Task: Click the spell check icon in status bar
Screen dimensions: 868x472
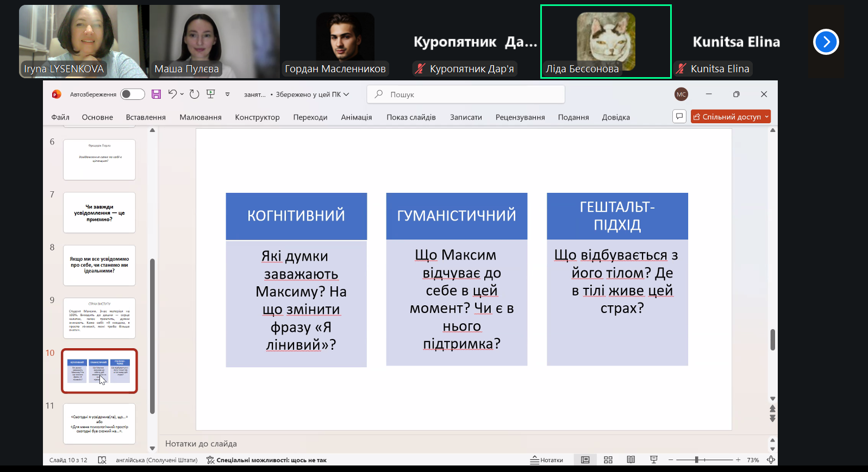Action: point(102,460)
